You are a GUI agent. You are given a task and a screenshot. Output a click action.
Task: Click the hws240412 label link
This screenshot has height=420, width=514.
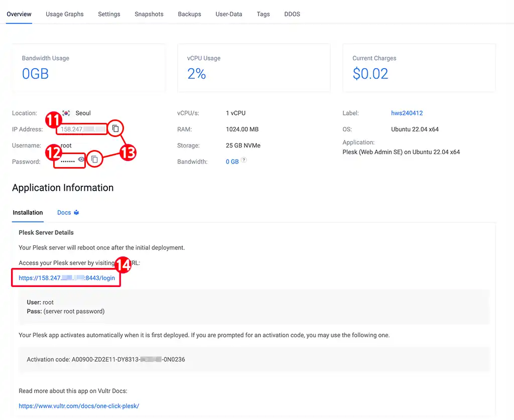click(x=407, y=113)
